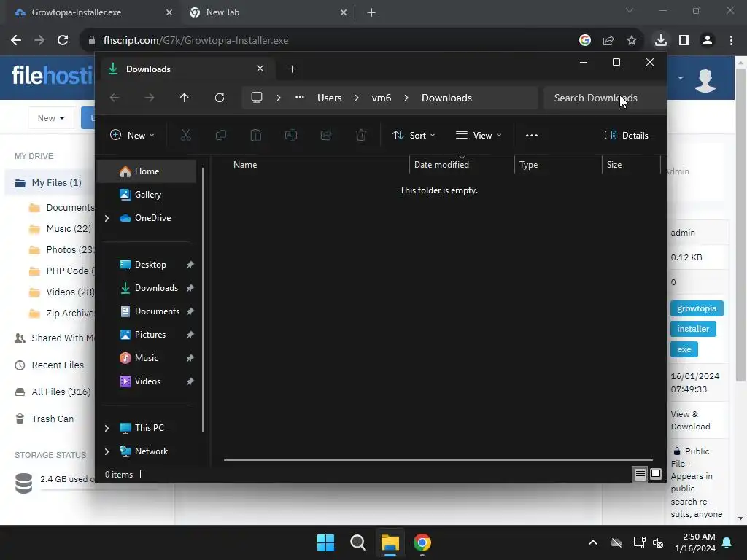Viewport: 747px width, 560px height.
Task: Click the Paste icon in Explorer toolbar
Action: coord(256,135)
